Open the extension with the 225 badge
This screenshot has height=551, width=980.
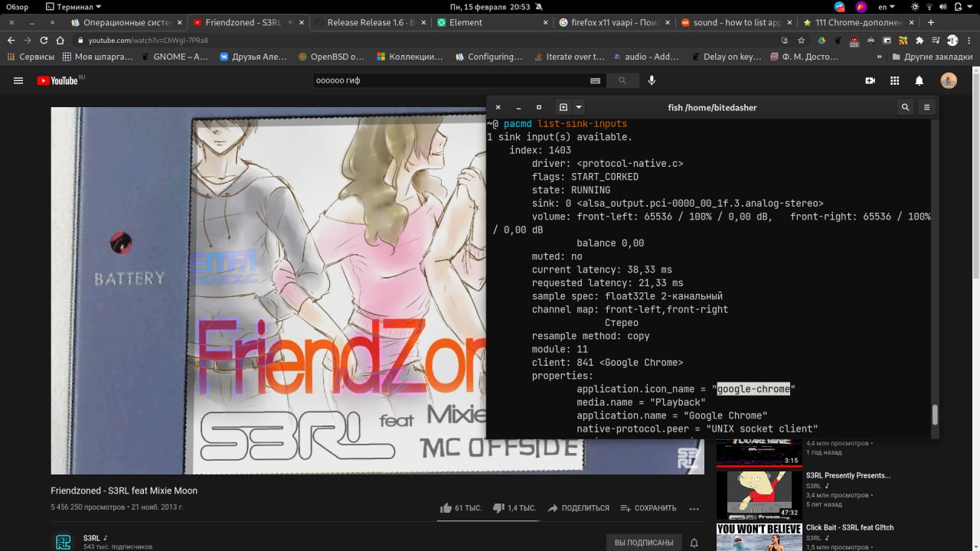(x=854, y=41)
